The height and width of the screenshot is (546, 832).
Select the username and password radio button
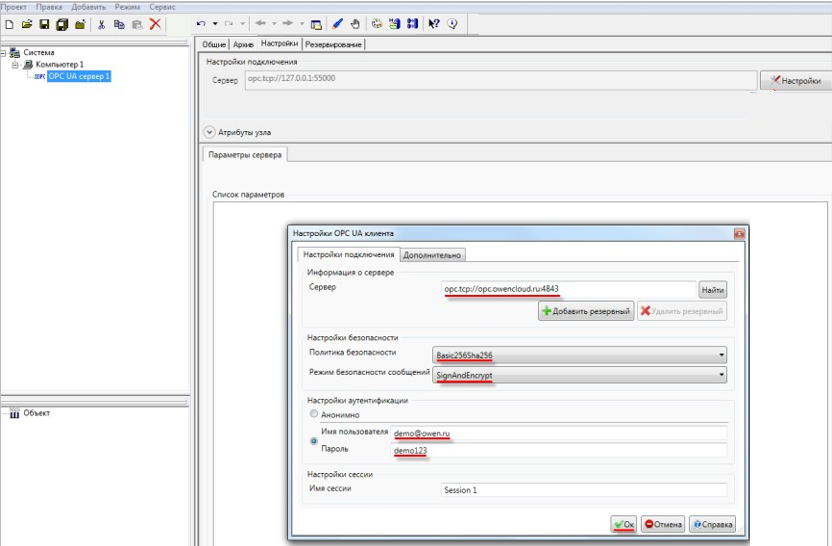[x=315, y=441]
